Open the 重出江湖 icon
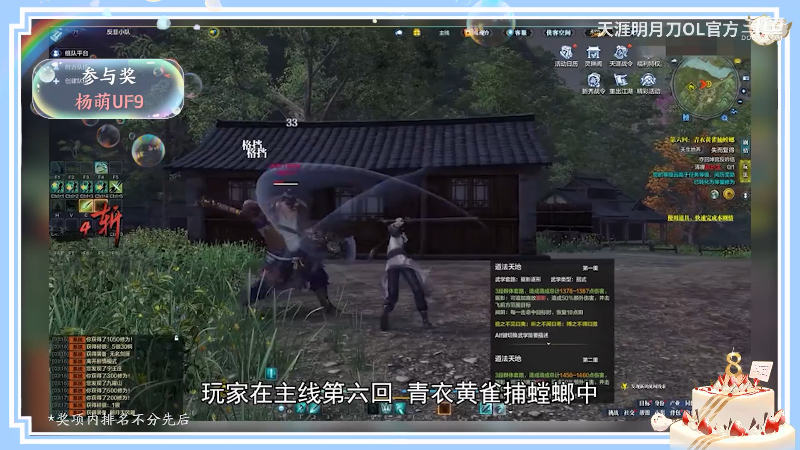 pos(620,83)
